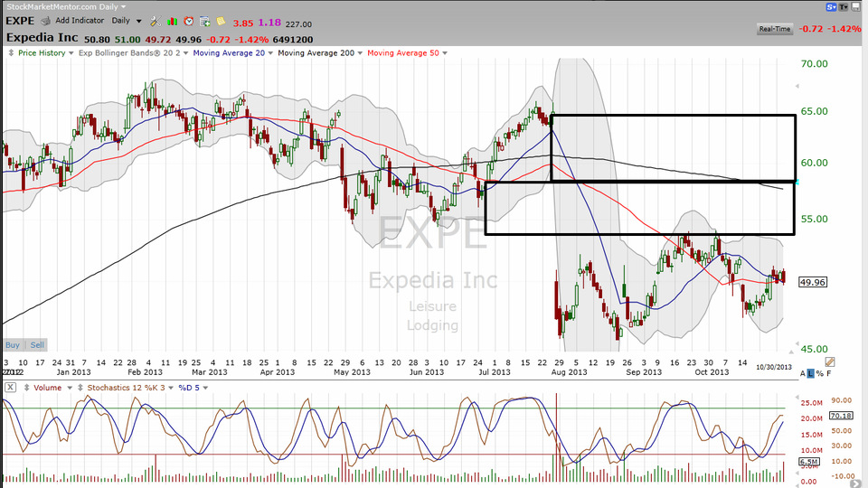Click the Feb 2013 date axis label
868x488 pixels.
click(x=145, y=372)
